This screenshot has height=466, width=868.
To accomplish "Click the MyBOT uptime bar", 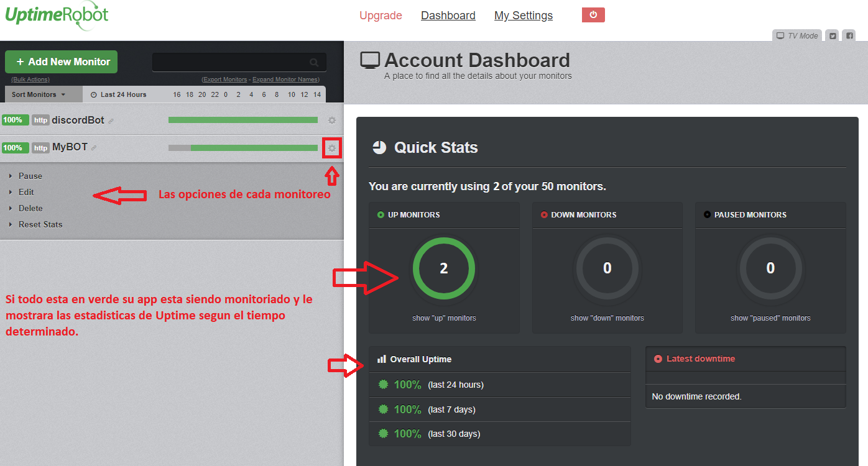I will 243,148.
